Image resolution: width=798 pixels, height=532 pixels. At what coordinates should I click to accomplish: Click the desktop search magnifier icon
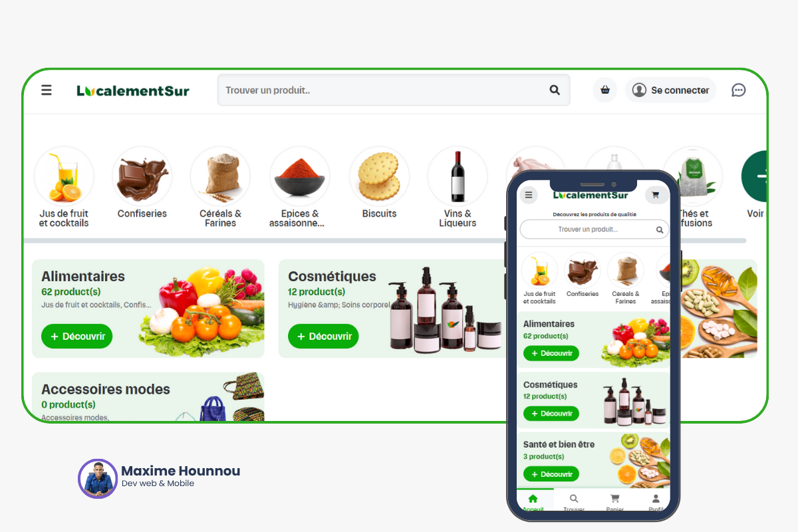click(x=555, y=90)
